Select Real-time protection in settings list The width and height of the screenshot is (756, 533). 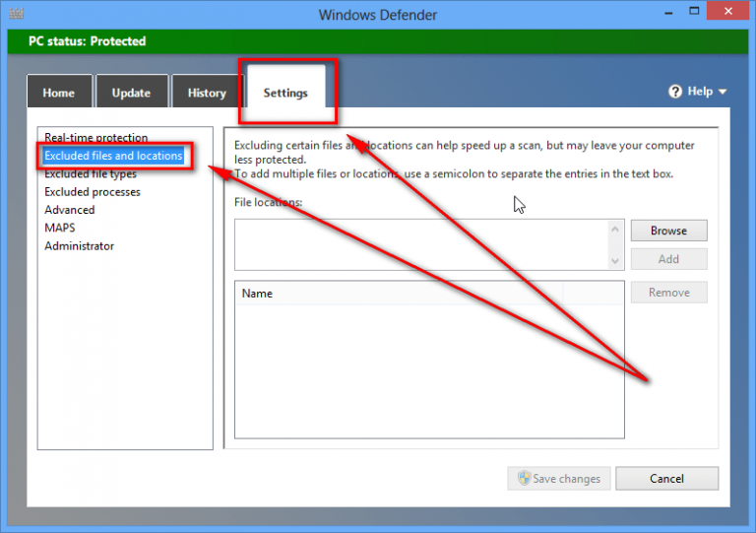click(96, 138)
